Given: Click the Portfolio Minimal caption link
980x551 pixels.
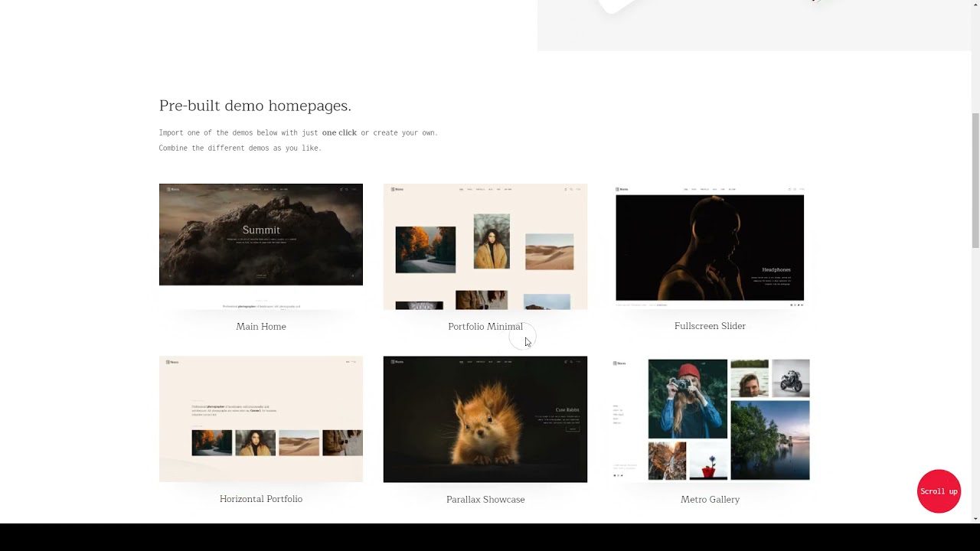Looking at the screenshot, I should coord(485,327).
